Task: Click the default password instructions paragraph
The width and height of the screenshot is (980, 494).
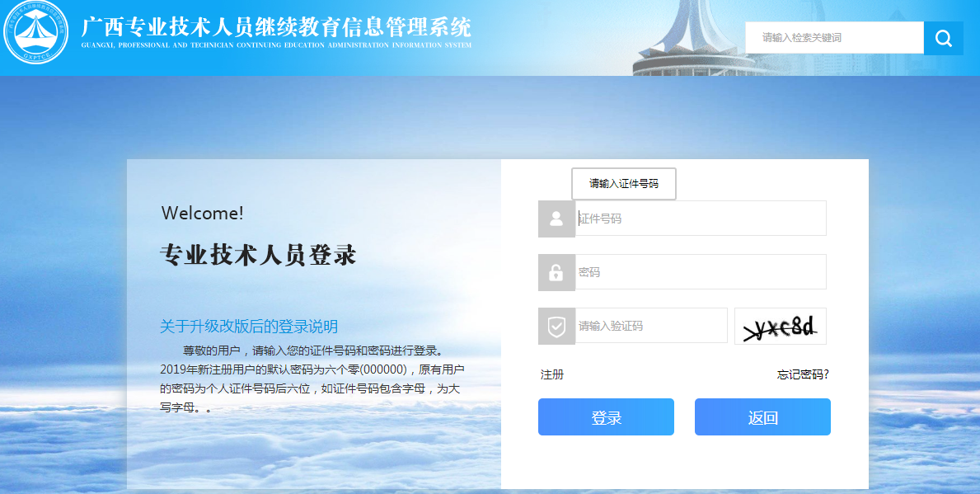Action: click(312, 379)
